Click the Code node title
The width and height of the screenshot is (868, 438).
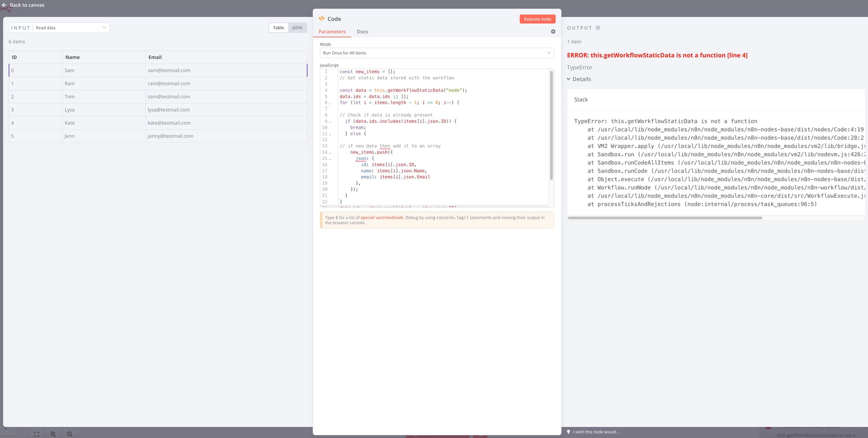(334, 19)
